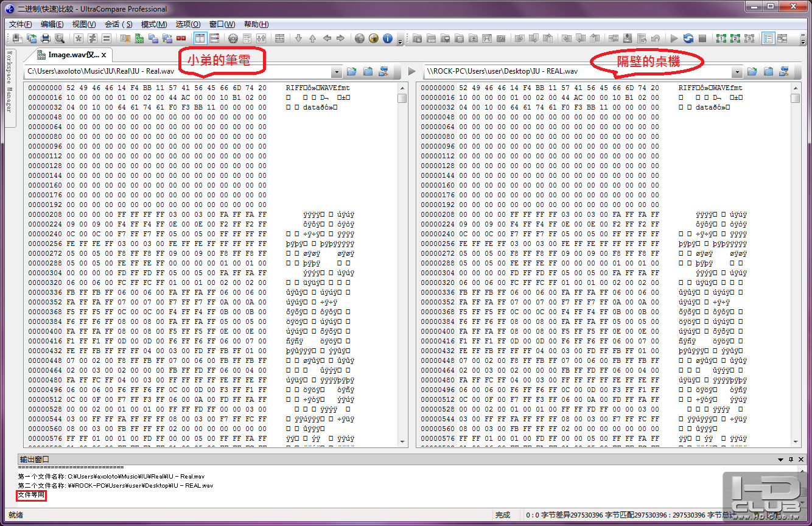Jump to previous difference with up arrow
This screenshot has height=526, width=812.
(312, 38)
